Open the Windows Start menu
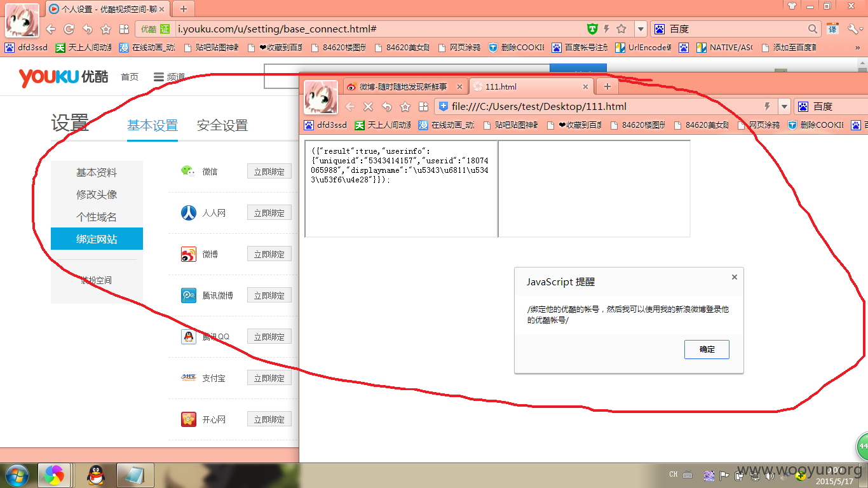 click(x=17, y=475)
